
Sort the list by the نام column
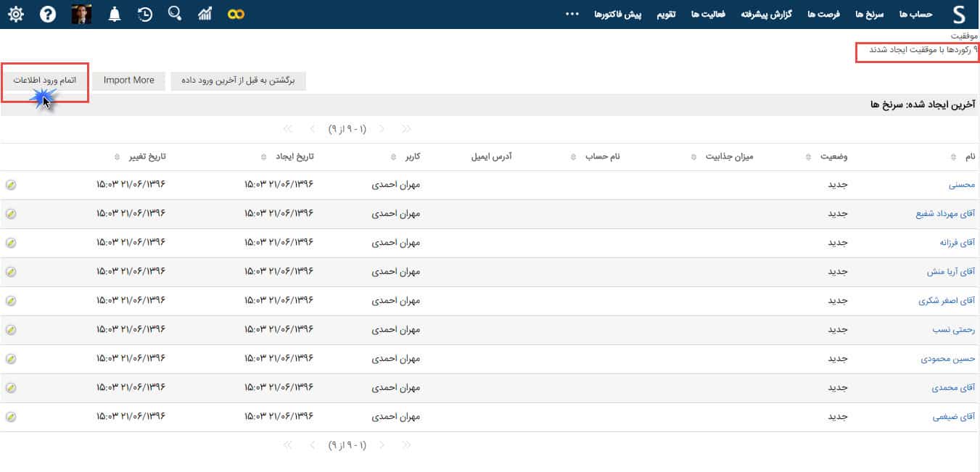point(971,157)
